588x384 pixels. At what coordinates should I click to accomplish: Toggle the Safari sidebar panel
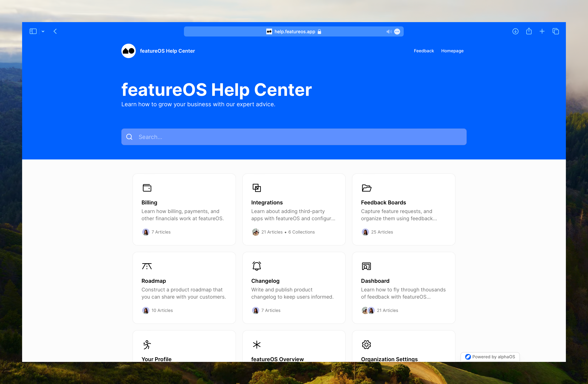point(33,31)
